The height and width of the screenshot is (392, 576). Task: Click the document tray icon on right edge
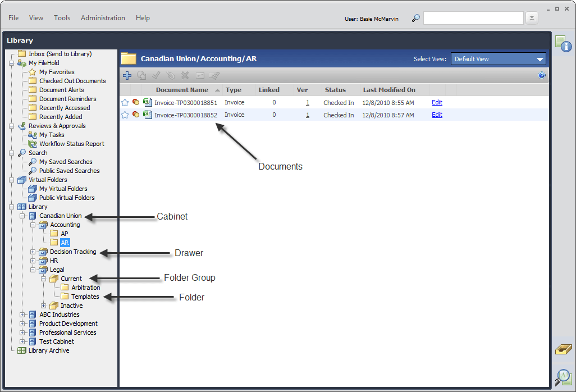564,349
